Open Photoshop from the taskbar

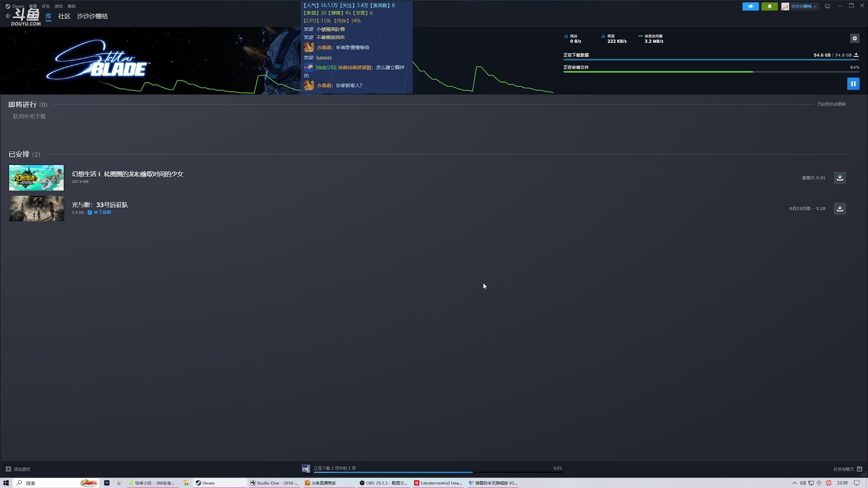pos(107,483)
